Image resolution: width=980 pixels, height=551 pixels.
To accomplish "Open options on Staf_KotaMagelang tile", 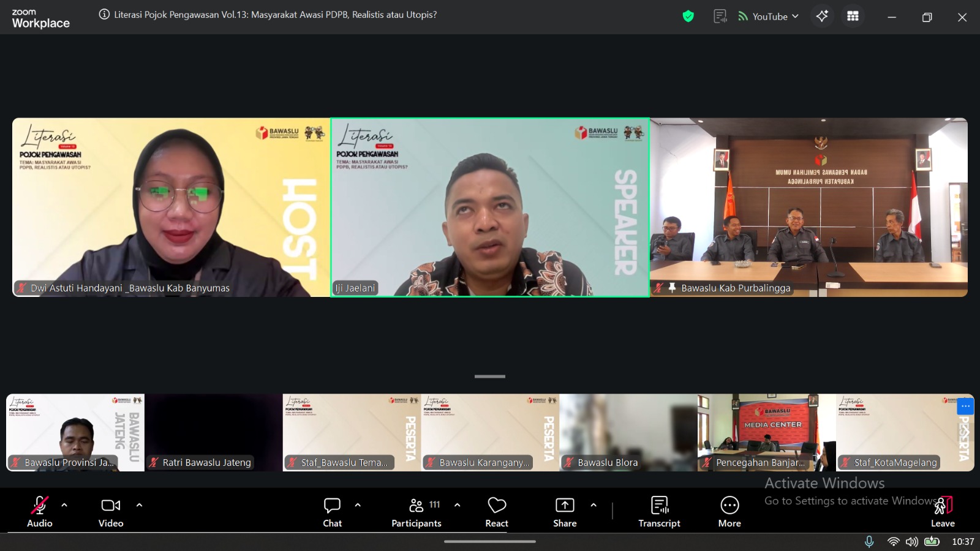I will point(965,406).
